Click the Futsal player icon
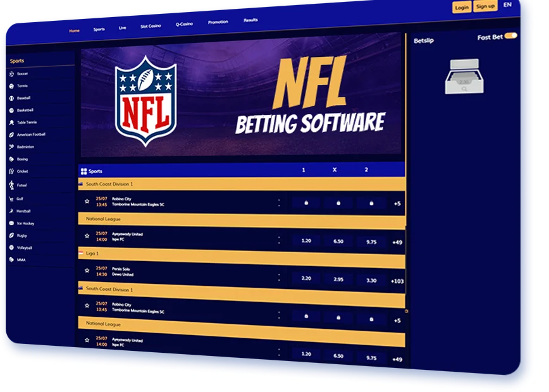The height and width of the screenshot is (392, 549). (x=11, y=185)
